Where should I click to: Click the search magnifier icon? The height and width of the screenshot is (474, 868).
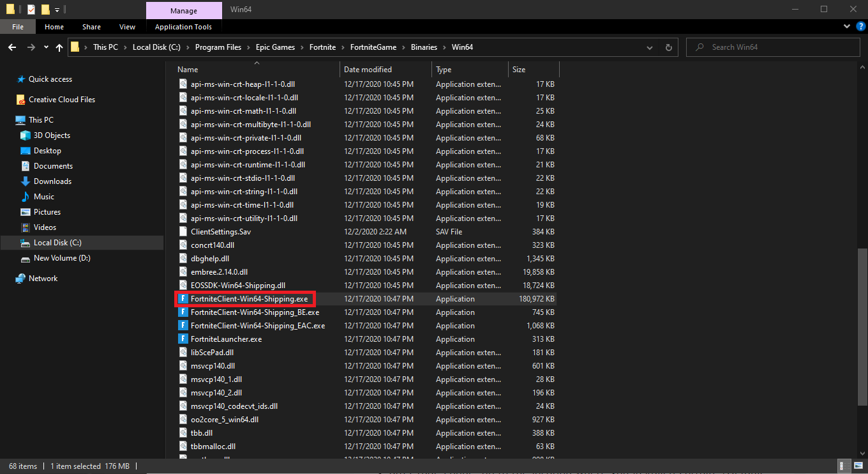(x=700, y=47)
